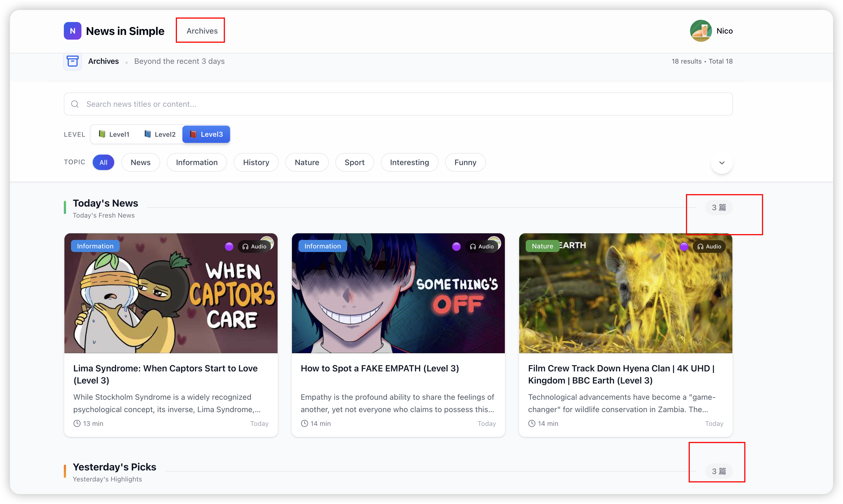Click Audio badge on Hyena Clan card
The width and height of the screenshot is (843, 504).
click(709, 246)
